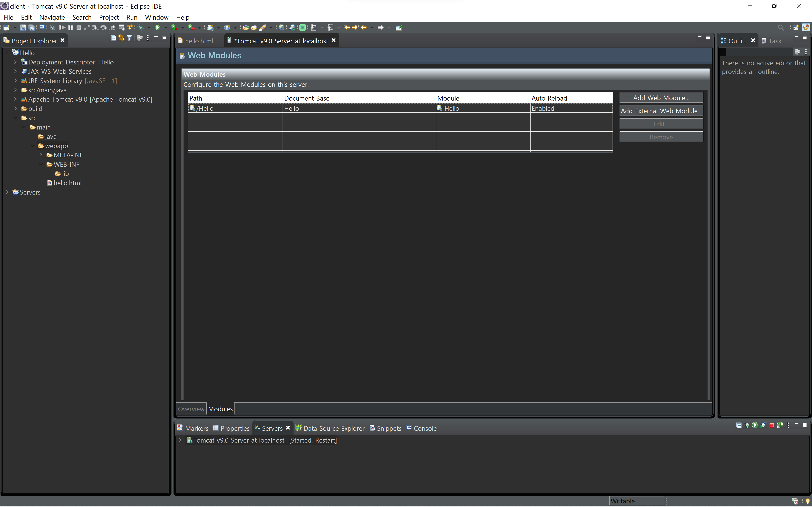This screenshot has width=812, height=507.
Task: Click Add Web Module... button
Action: [661, 98]
